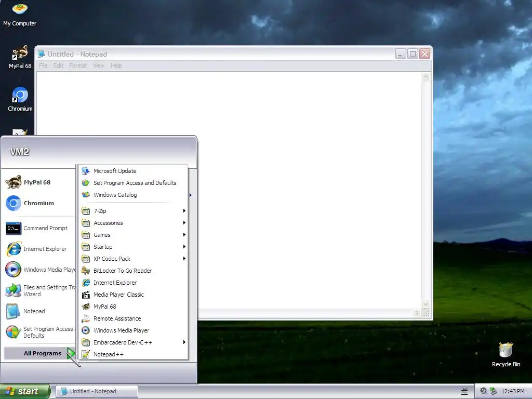532x399 pixels.
Task: Click MyPal 68 icon in All Programs list
Action: point(86,307)
